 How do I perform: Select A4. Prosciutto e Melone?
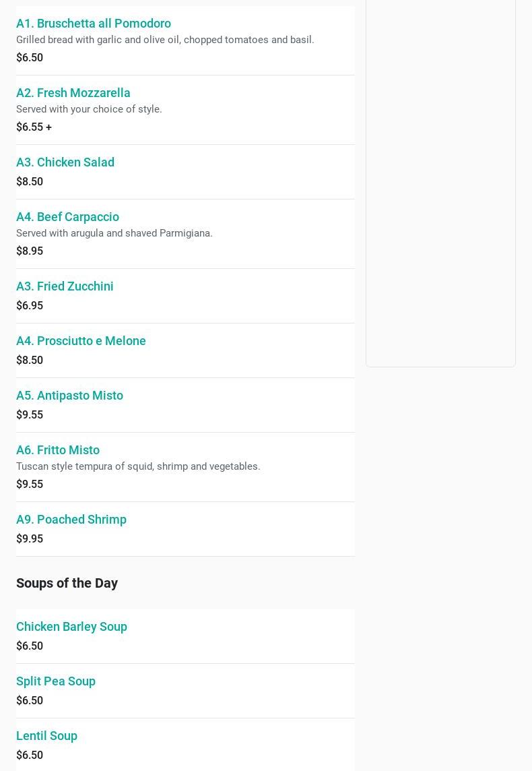[x=81, y=341]
